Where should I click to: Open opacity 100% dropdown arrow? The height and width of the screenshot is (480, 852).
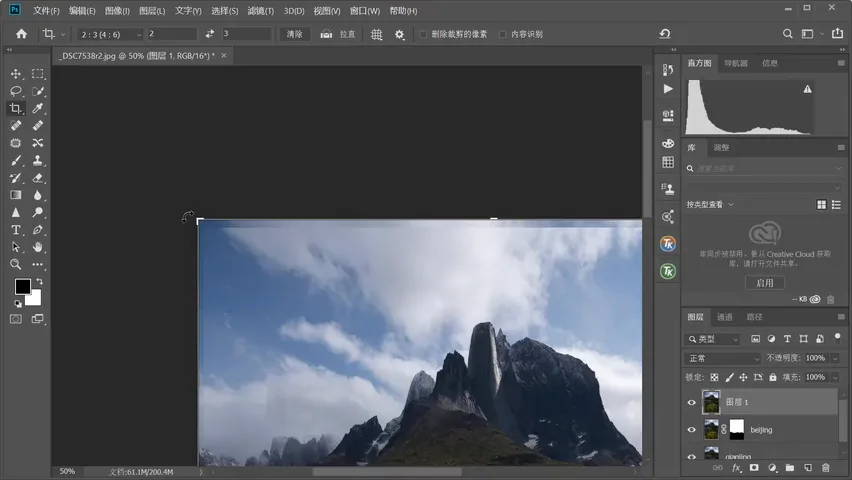[835, 358]
